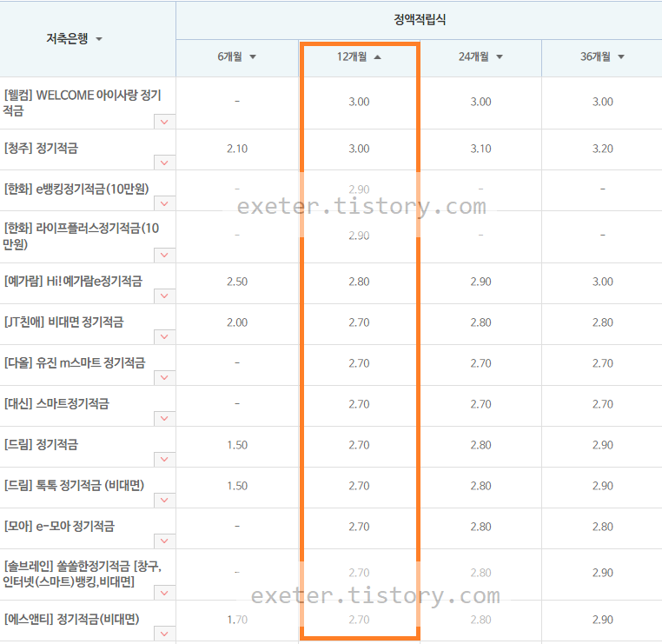Expand 드림 정기적금 row chevron
This screenshot has width=662, height=644.
coord(165,460)
